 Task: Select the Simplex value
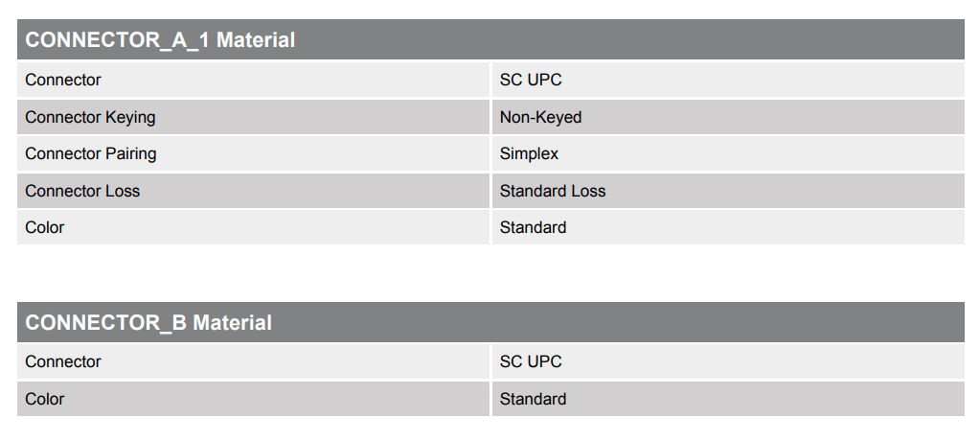(529, 153)
